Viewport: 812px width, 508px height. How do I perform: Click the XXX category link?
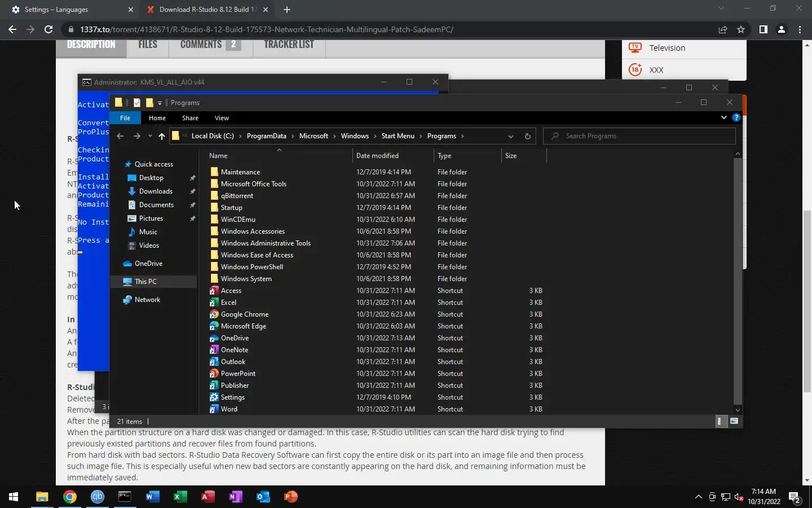click(x=656, y=70)
